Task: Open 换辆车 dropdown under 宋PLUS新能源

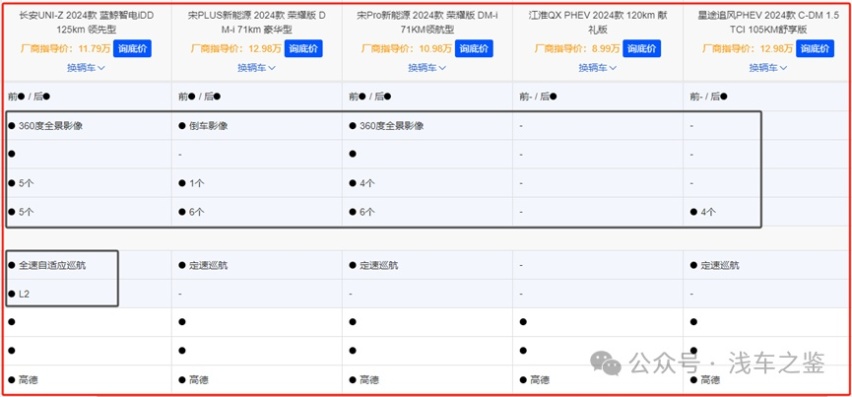Action: pyautogui.click(x=256, y=68)
